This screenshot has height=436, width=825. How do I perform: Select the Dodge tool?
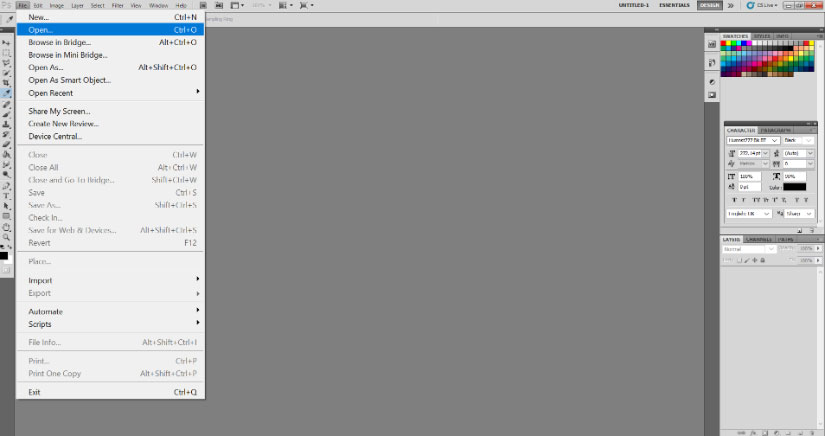6,174
